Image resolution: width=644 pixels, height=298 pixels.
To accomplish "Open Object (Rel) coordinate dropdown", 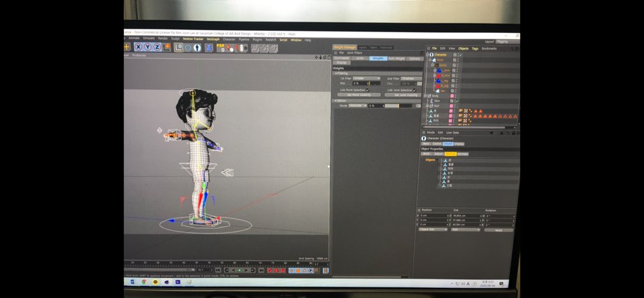I will click(x=433, y=230).
